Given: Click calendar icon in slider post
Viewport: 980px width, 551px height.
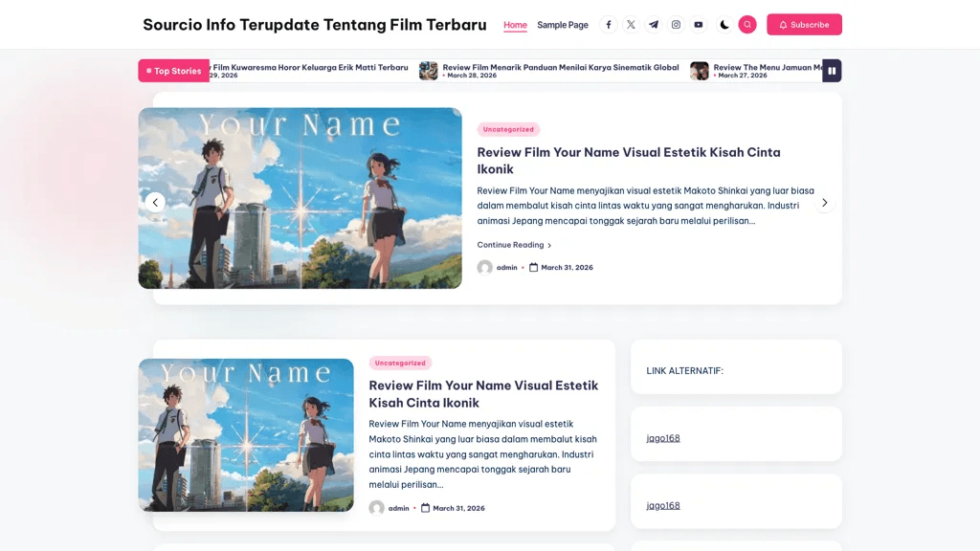Looking at the screenshot, I should pyautogui.click(x=533, y=268).
